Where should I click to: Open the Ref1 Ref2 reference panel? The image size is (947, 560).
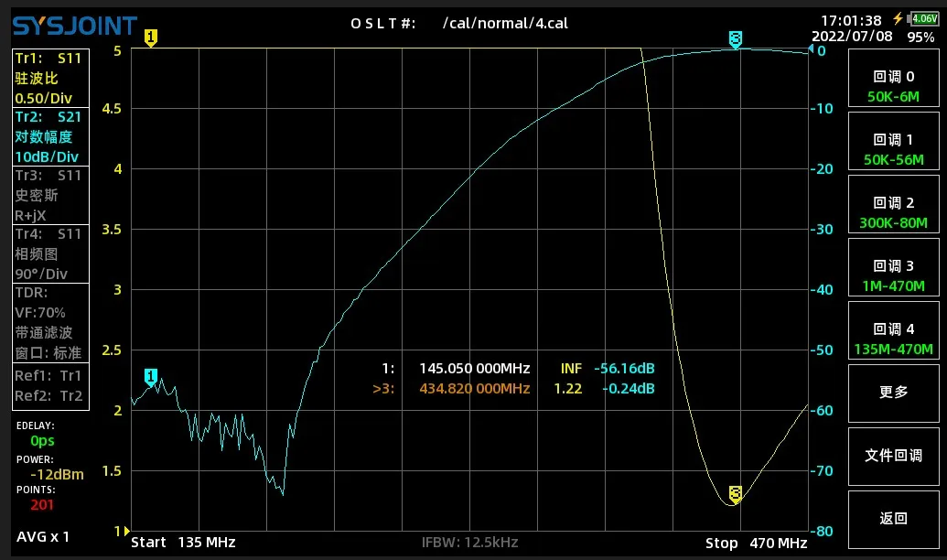tap(50, 386)
